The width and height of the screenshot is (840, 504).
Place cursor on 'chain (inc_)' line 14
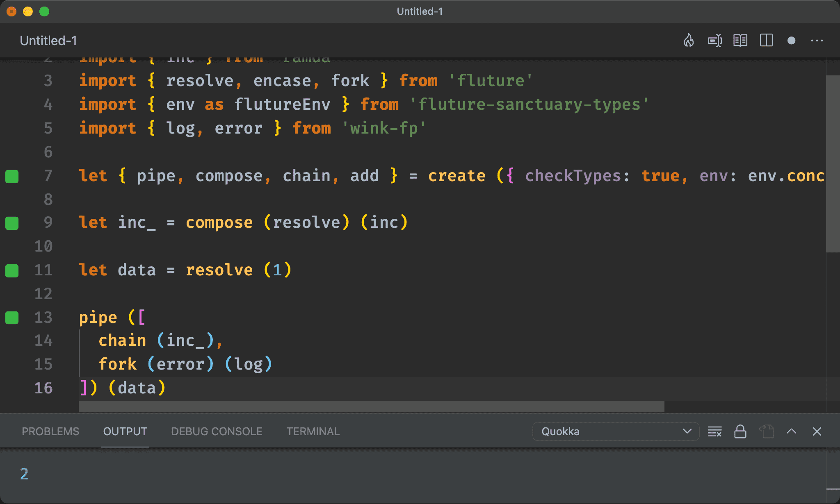pyautogui.click(x=156, y=341)
